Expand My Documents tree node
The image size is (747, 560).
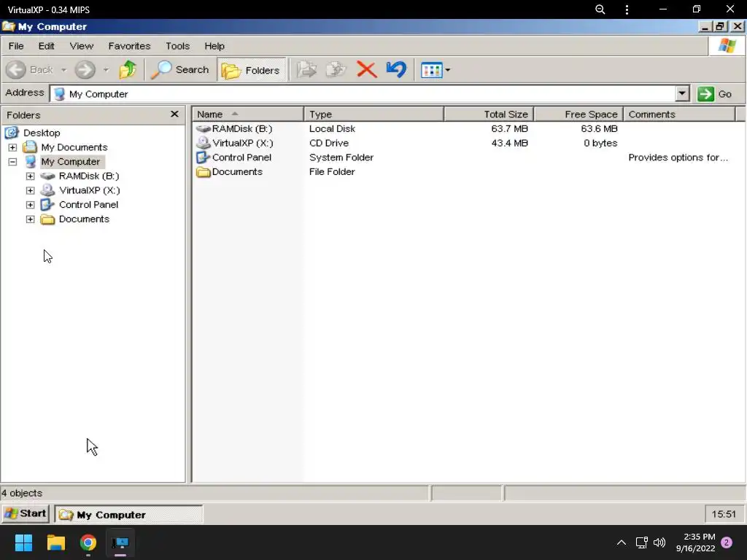pos(12,147)
